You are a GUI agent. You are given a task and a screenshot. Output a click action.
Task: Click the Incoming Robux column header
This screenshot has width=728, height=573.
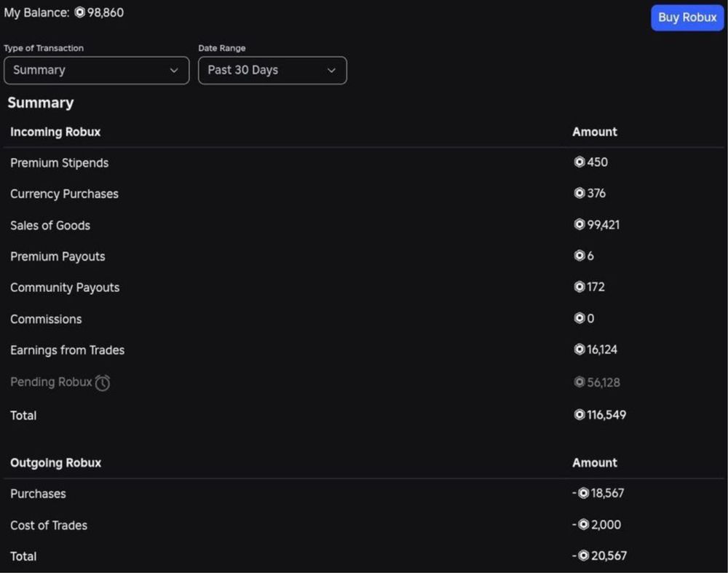pyautogui.click(x=55, y=132)
